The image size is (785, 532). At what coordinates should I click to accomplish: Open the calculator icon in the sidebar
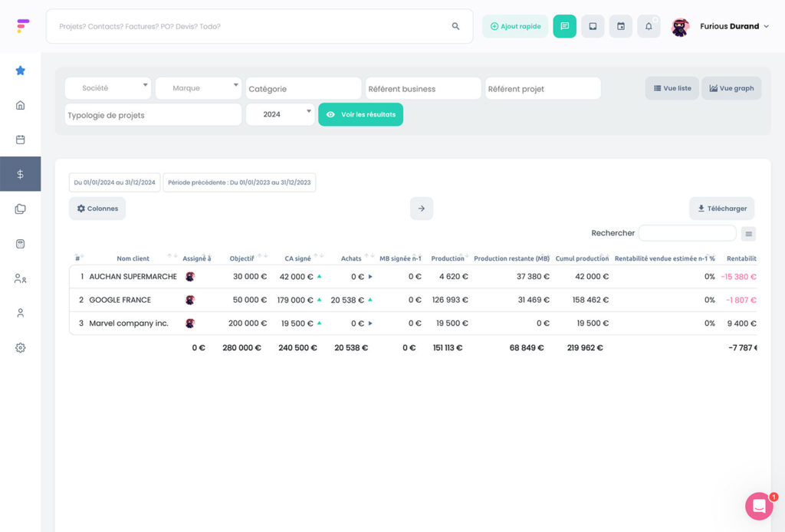20,244
